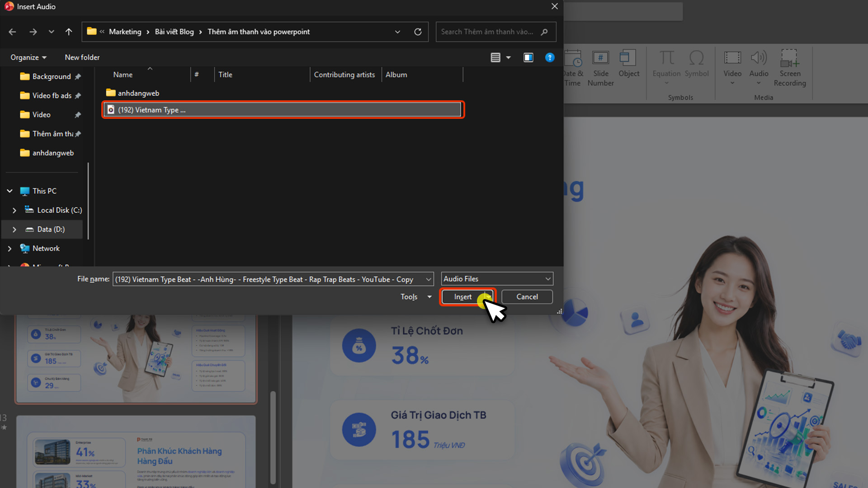This screenshot has width=868, height=488.
Task: Collapse the This PC tree node
Action: (x=9, y=191)
